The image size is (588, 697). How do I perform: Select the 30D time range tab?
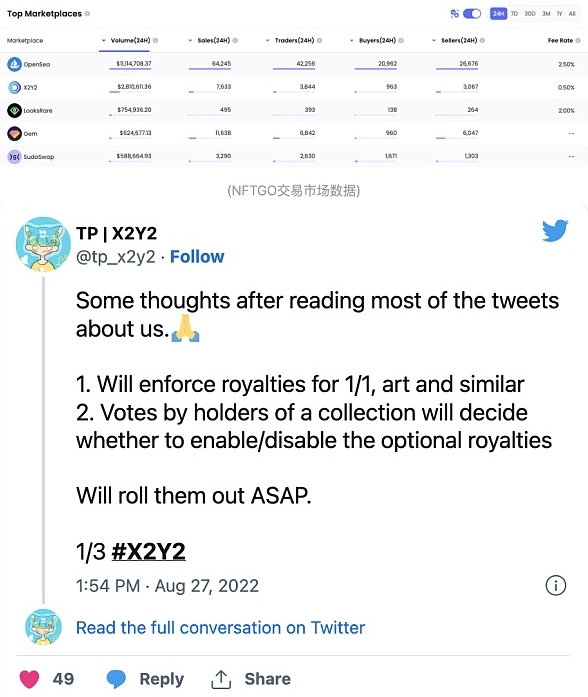pos(530,14)
